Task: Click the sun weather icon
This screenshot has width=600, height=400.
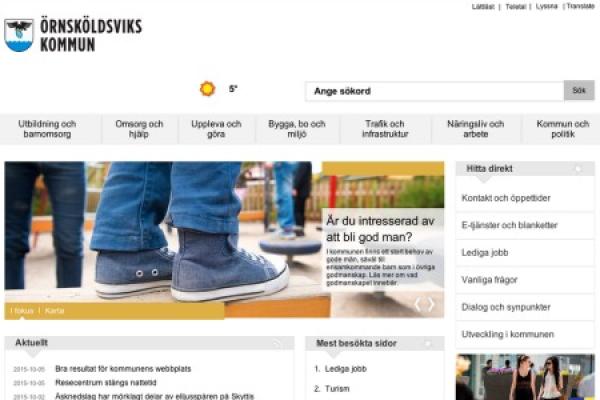Action: 207,89
